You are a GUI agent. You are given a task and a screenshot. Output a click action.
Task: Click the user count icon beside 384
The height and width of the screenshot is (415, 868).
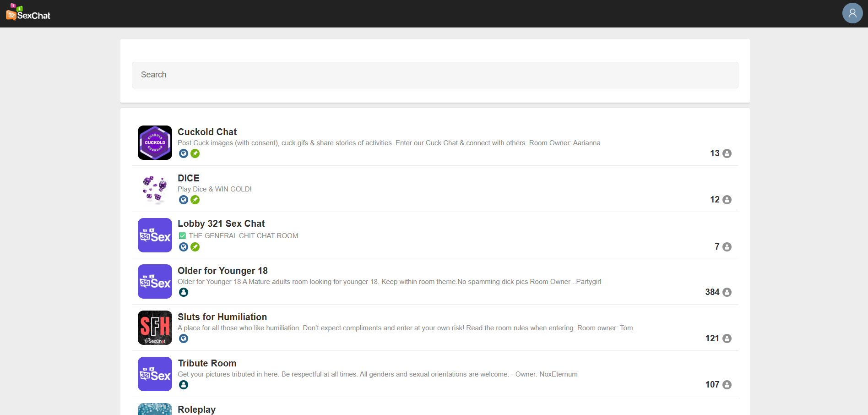pos(727,292)
